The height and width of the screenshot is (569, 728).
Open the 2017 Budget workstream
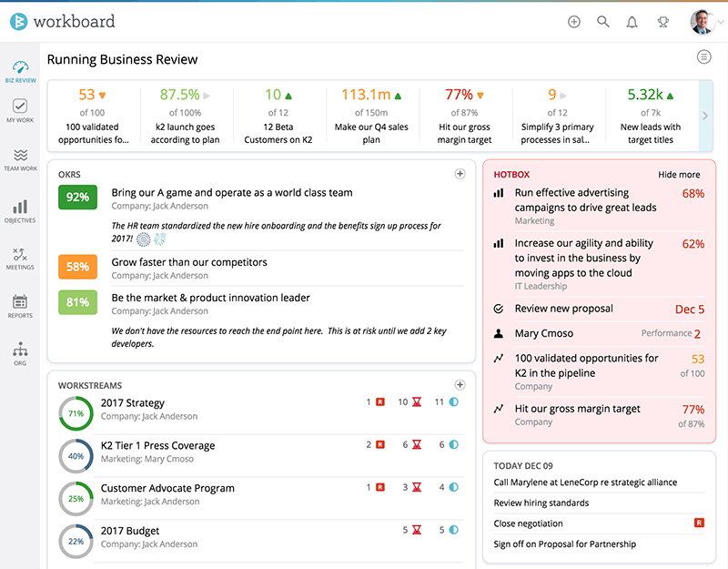[130, 531]
